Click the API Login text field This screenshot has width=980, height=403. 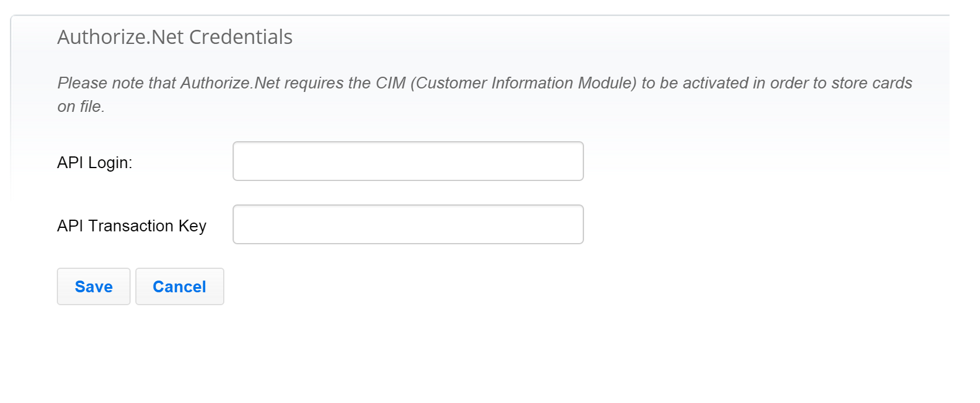[x=408, y=161]
